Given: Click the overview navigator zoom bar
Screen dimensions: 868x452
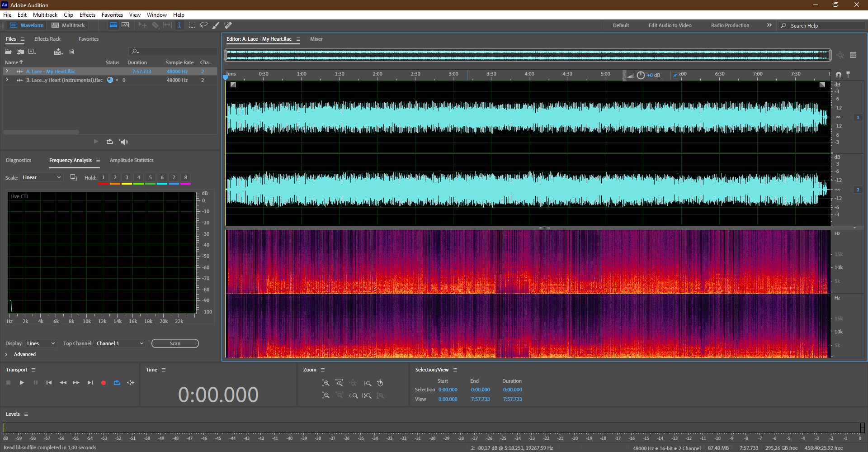Looking at the screenshot, I should 528,55.
